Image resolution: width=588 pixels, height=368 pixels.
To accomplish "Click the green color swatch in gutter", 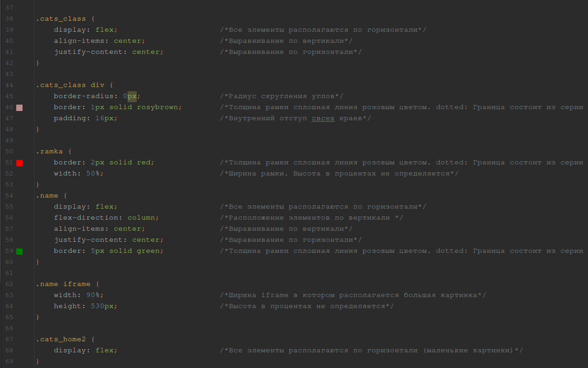I will 19,251.
